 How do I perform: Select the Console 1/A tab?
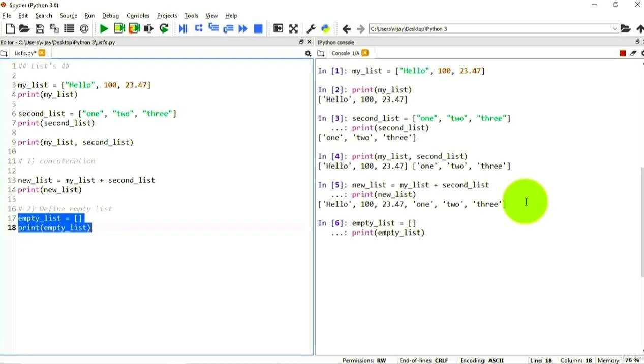point(345,53)
